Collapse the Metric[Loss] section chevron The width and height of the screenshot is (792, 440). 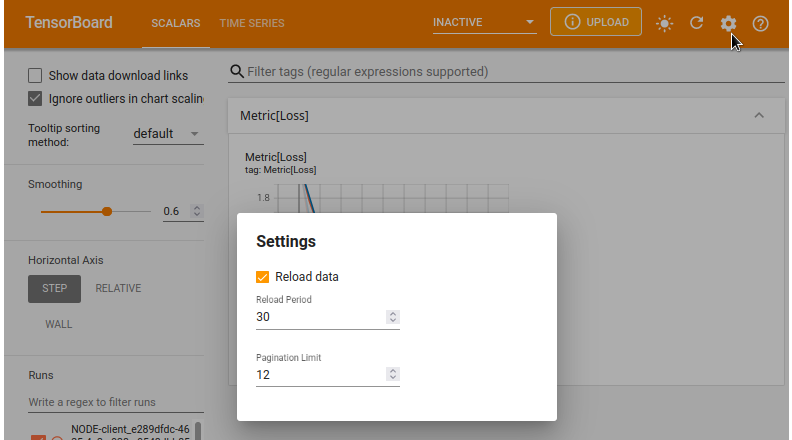coord(759,116)
